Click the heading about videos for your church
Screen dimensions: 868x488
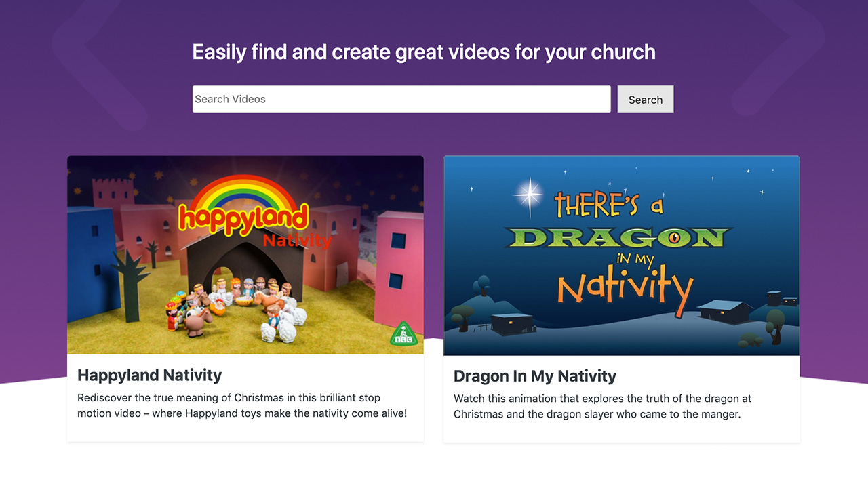click(x=424, y=52)
